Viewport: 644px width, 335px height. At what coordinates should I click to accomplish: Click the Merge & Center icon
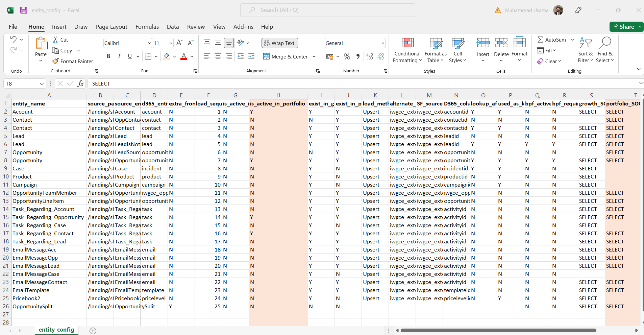pos(266,56)
